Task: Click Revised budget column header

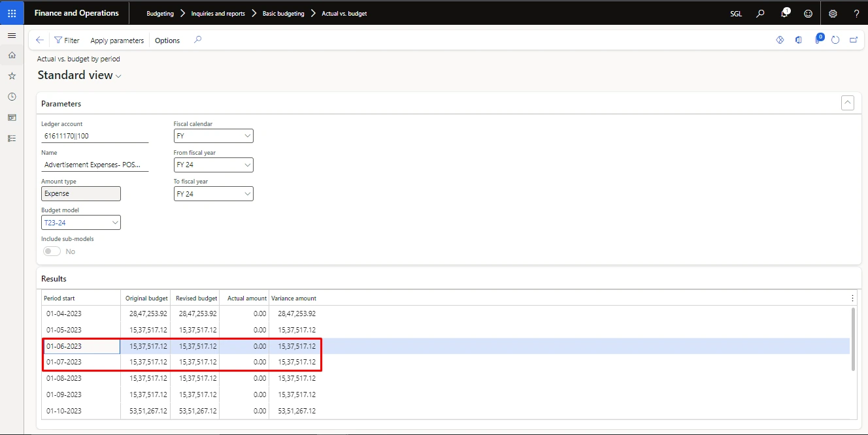Action: 195,298
